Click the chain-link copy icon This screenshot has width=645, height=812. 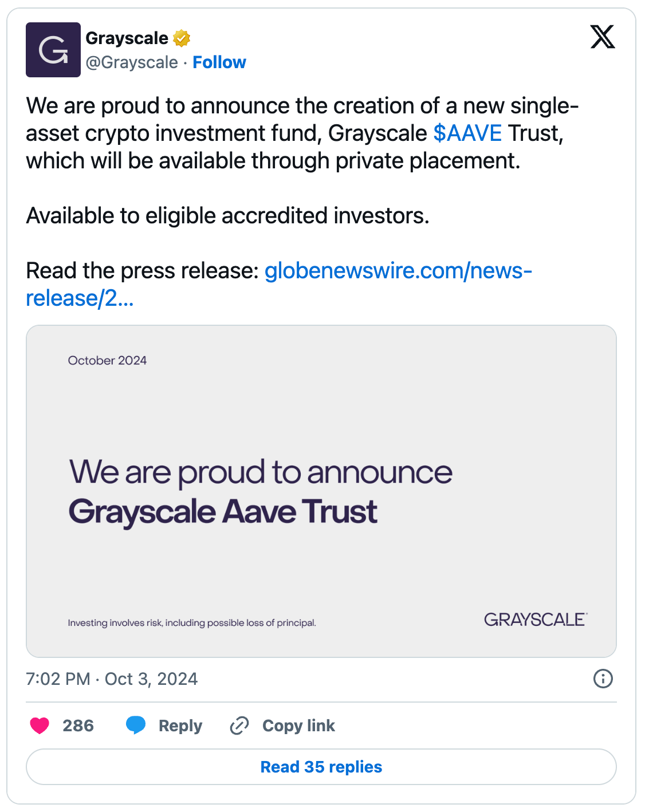pyautogui.click(x=239, y=726)
